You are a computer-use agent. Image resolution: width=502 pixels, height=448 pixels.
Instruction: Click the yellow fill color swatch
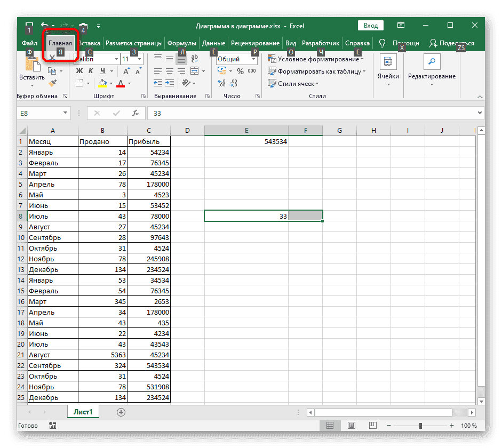click(x=103, y=83)
